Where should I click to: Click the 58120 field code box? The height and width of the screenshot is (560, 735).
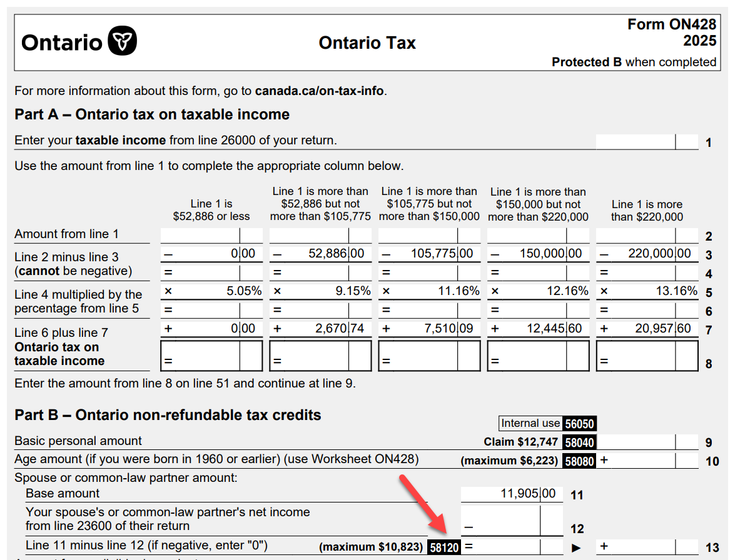(444, 547)
